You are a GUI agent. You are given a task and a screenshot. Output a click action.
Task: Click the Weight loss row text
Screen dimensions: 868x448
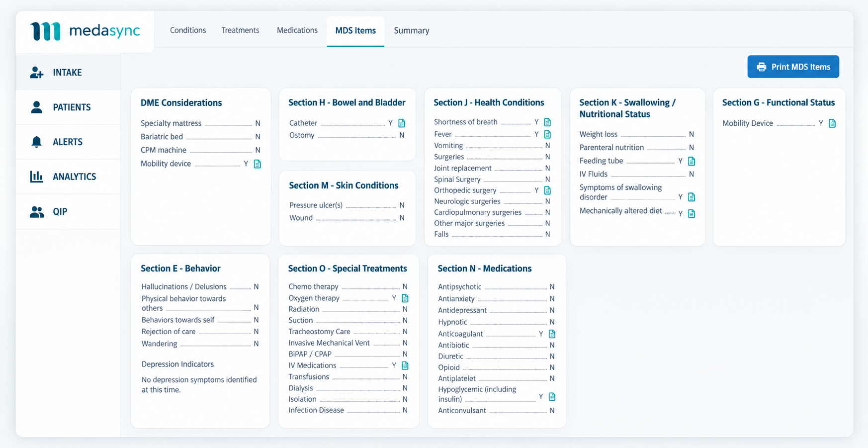[x=599, y=134]
